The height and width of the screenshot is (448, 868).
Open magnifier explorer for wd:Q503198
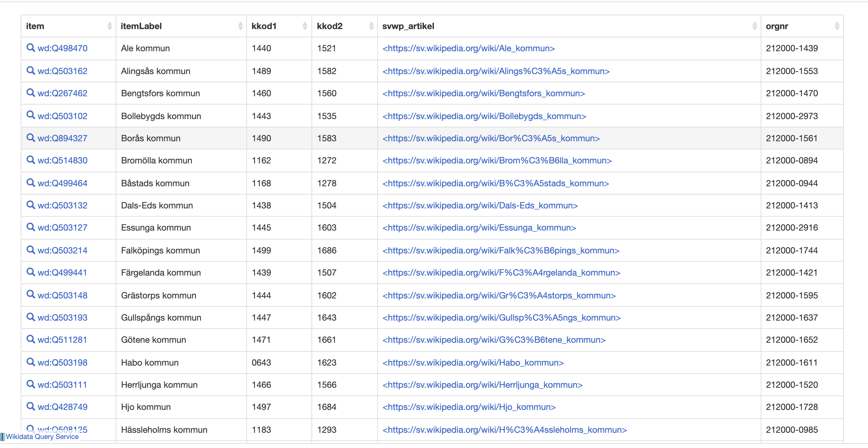[x=31, y=362]
